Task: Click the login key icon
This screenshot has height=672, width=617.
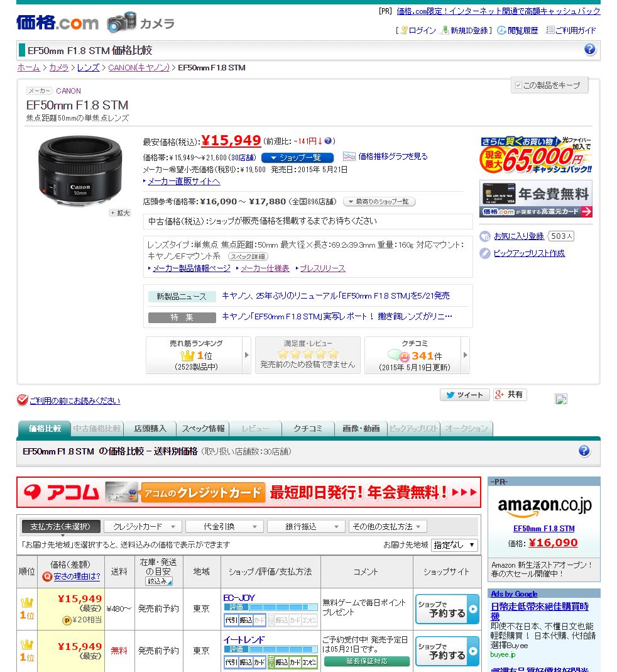Action: (x=404, y=30)
